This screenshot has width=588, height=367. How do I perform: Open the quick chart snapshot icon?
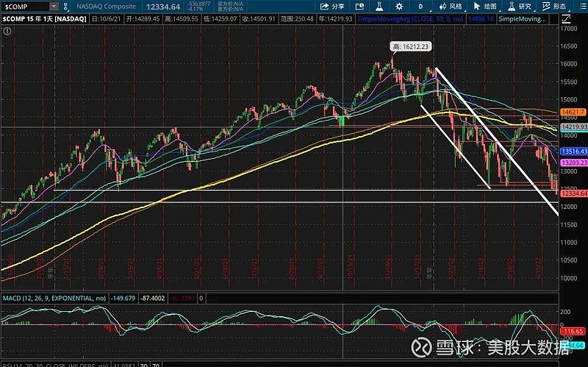point(359,7)
